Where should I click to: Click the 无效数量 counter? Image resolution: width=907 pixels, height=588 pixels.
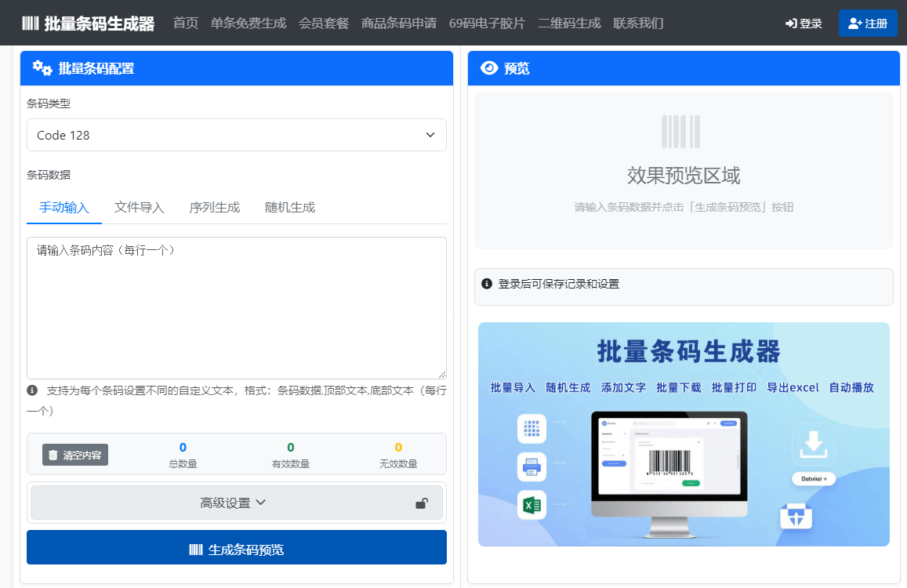click(398, 455)
